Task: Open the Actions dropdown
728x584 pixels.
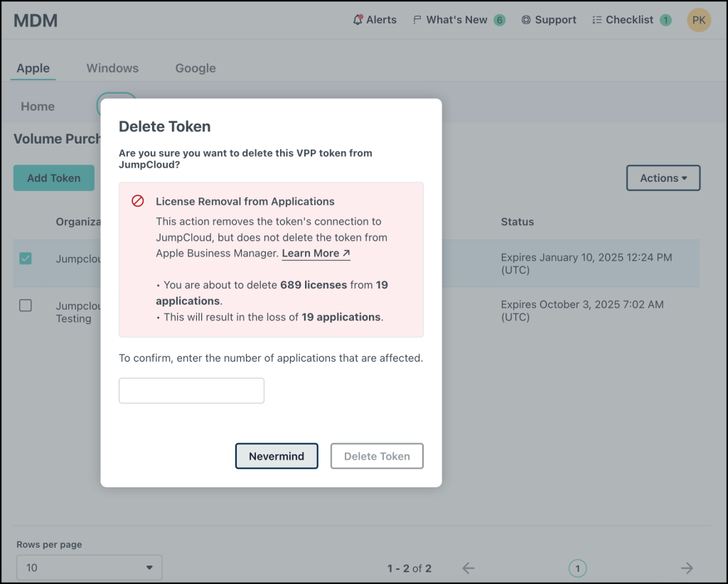Action: [x=663, y=178]
